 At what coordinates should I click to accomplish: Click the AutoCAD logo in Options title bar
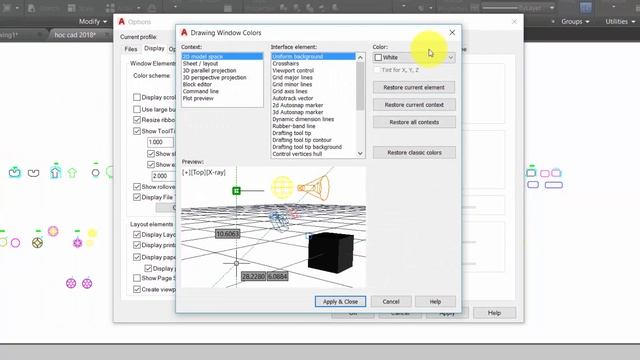point(121,22)
